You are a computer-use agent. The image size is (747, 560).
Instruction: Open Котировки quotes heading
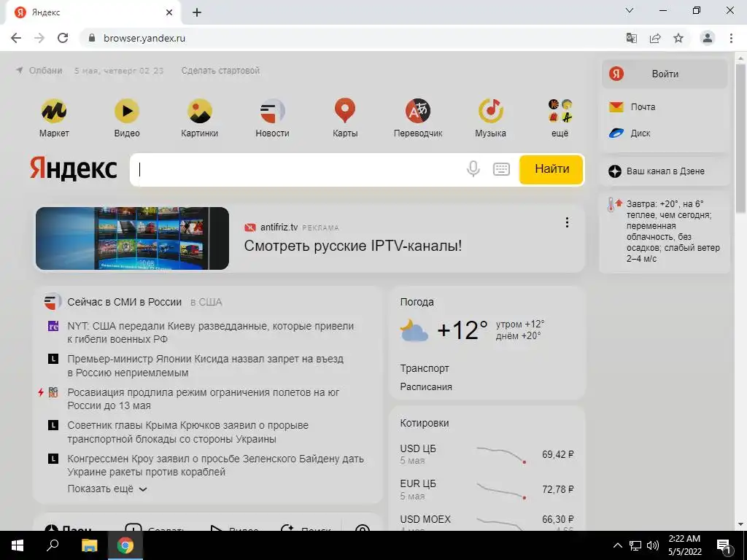[425, 423]
